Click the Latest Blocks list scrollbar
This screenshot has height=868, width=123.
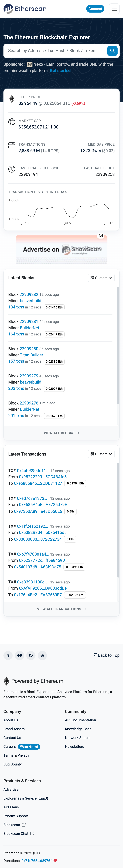[118, 345]
